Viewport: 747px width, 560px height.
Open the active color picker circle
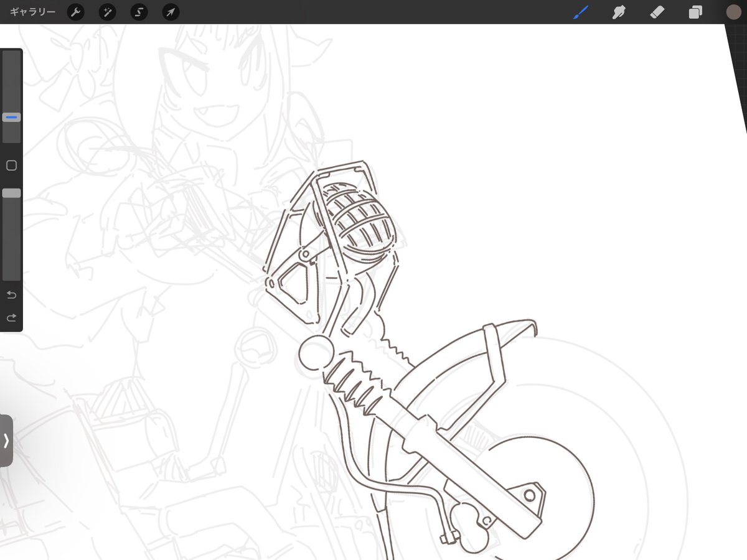point(733,12)
